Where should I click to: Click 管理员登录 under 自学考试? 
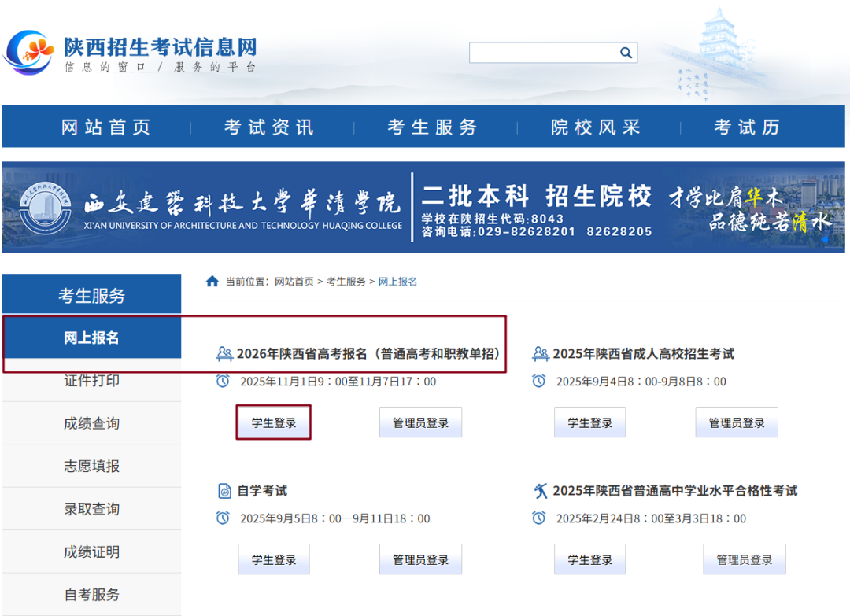pyautogui.click(x=420, y=559)
